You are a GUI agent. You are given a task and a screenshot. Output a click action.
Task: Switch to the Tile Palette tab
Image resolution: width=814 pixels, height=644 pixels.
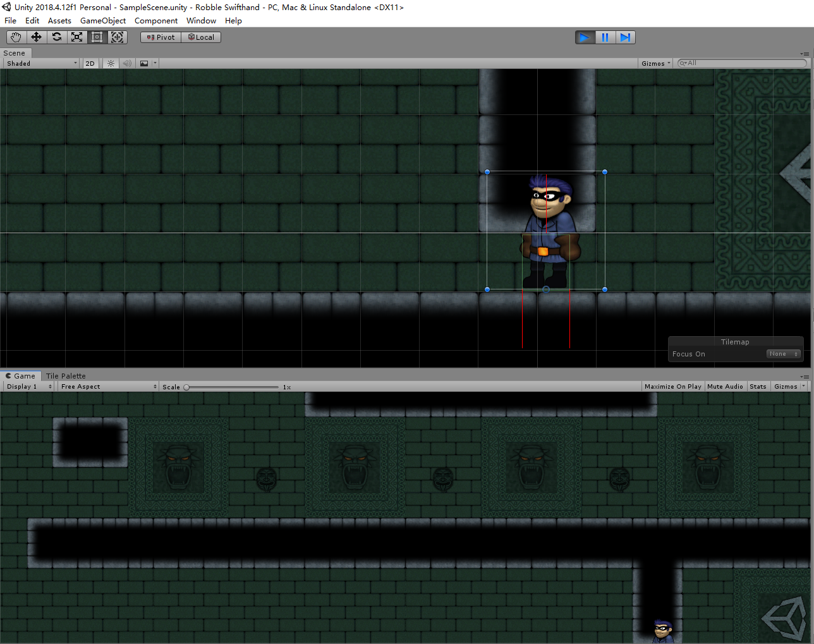66,375
